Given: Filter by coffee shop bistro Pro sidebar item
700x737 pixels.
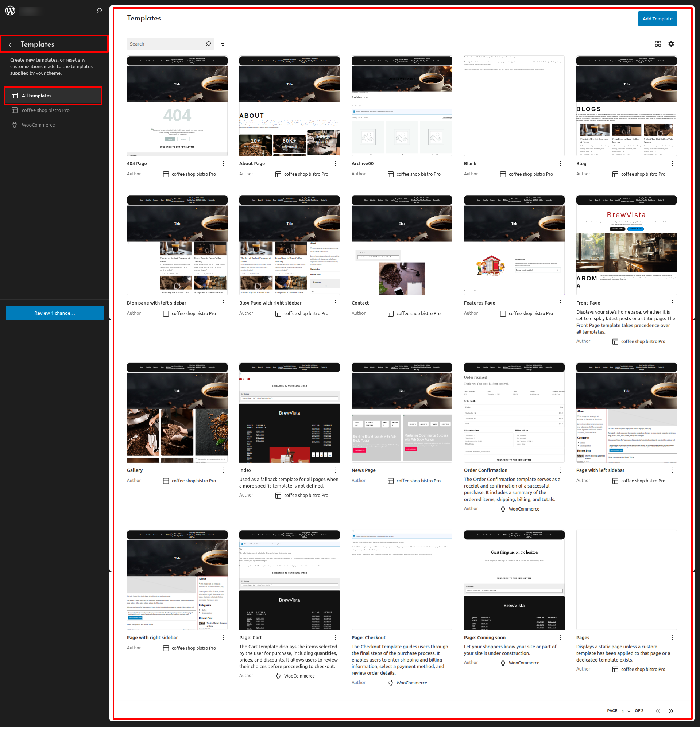Looking at the screenshot, I should [46, 110].
